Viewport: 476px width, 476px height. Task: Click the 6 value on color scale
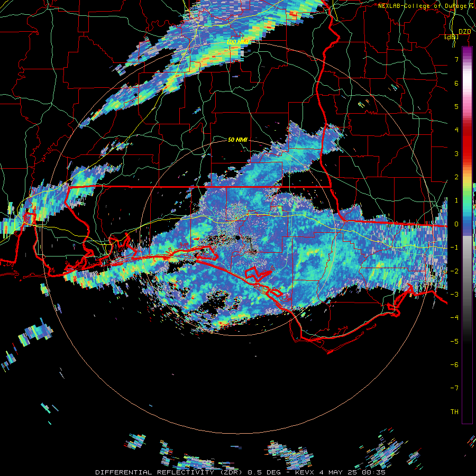pyautogui.click(x=456, y=83)
